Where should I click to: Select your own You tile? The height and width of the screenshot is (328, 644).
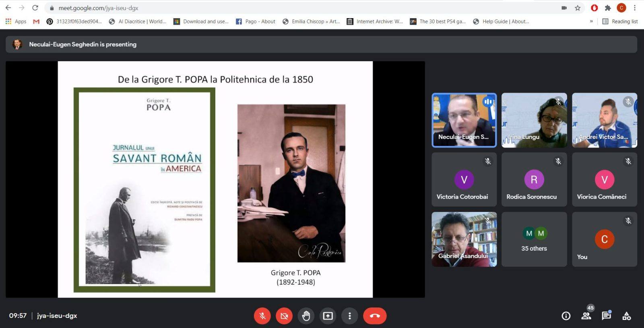605,239
